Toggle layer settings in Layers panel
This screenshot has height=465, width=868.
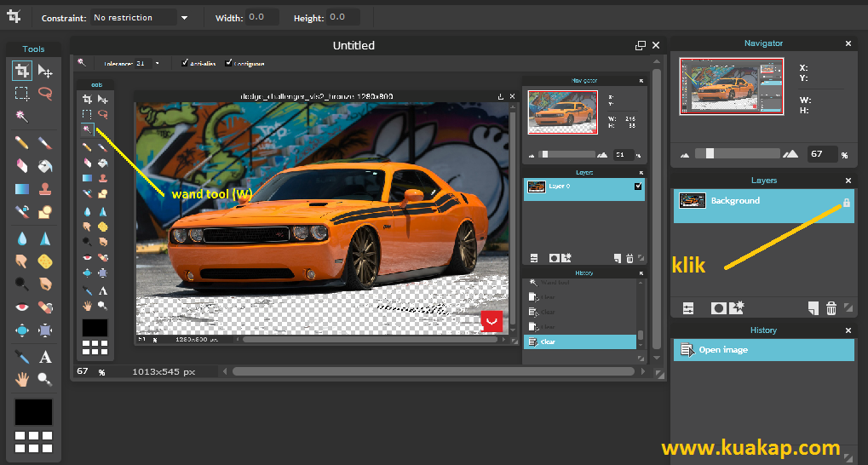688,308
